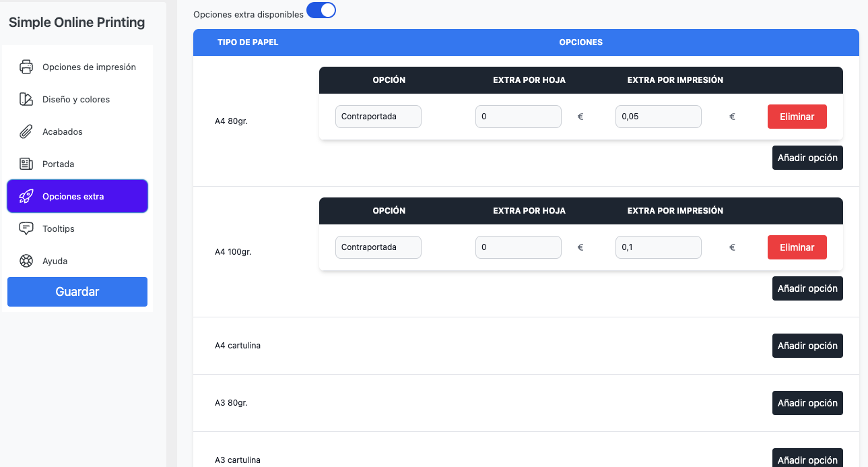This screenshot has width=868, height=467.
Task: Click the lifebuoy icon beside Ayuda
Action: point(26,261)
